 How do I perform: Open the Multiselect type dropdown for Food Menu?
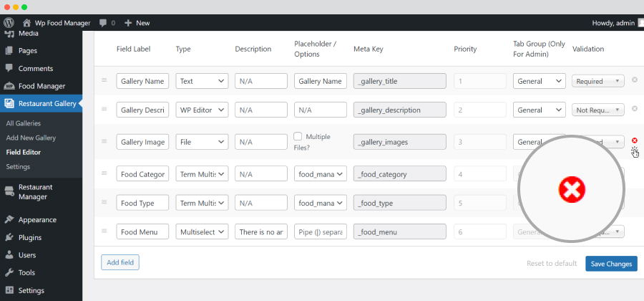point(202,231)
